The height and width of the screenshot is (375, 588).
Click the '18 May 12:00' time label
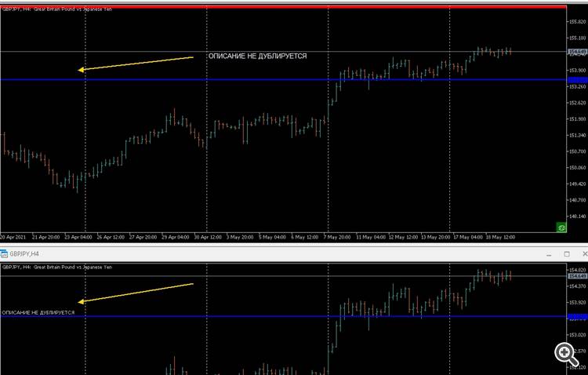pos(500,237)
